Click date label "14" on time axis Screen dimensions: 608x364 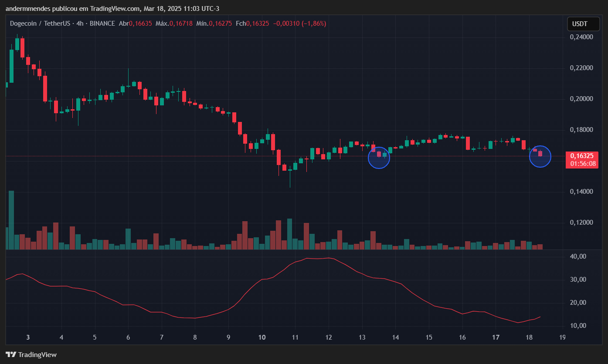point(396,337)
